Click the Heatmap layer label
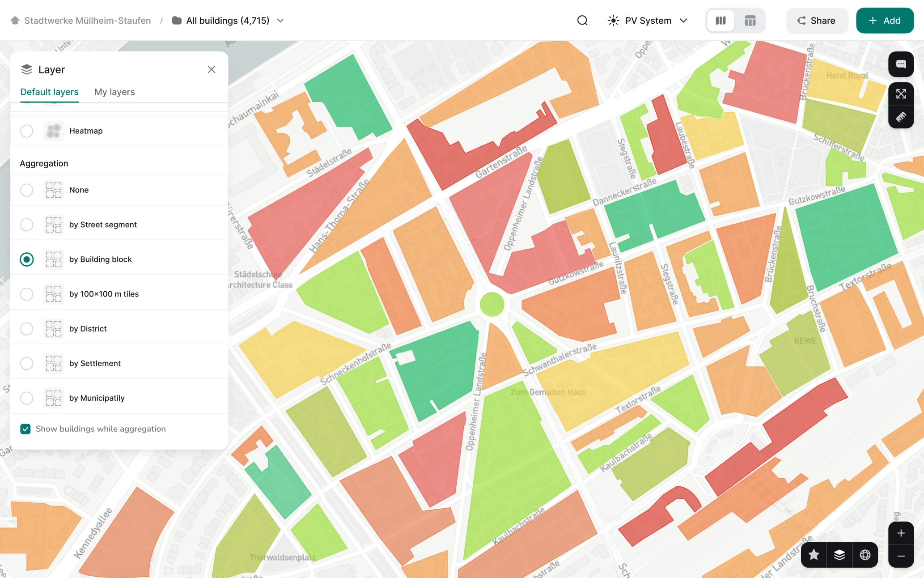The height and width of the screenshot is (578, 924). 86,131
